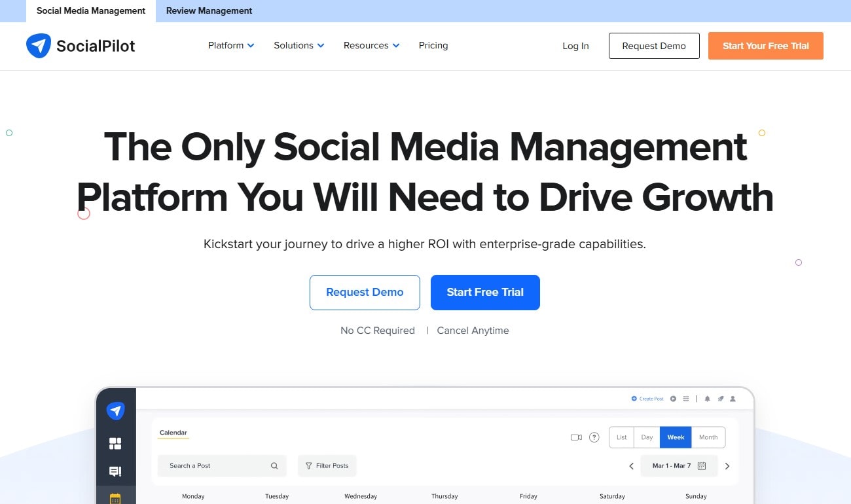The width and height of the screenshot is (851, 504).
Task: Click the orange Start Your Free Trial button
Action: (x=766, y=46)
